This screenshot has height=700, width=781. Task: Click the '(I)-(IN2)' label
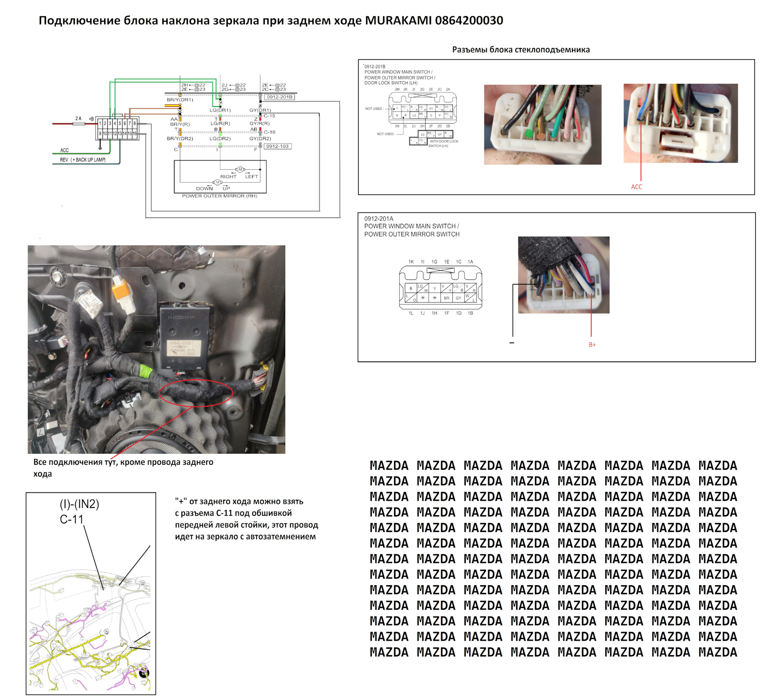coord(79,504)
